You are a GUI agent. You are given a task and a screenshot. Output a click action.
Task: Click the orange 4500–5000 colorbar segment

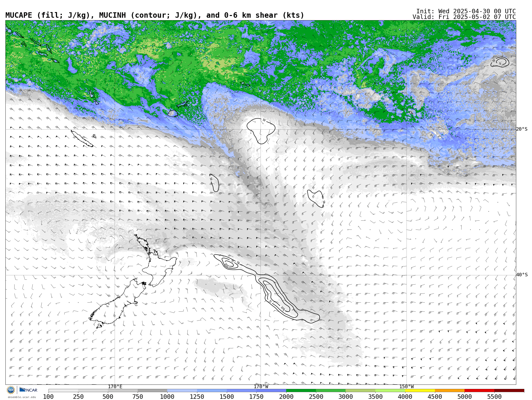tap(449, 391)
